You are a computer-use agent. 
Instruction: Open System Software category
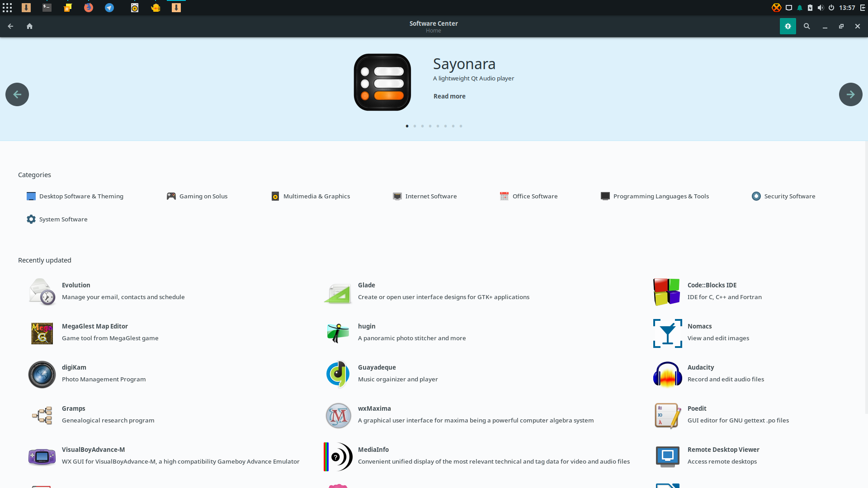pyautogui.click(x=57, y=219)
